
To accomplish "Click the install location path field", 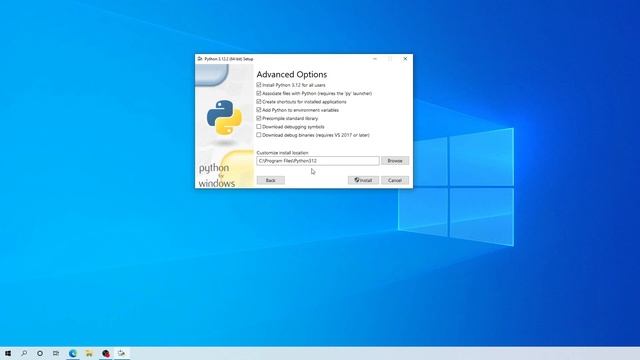I will (x=318, y=161).
